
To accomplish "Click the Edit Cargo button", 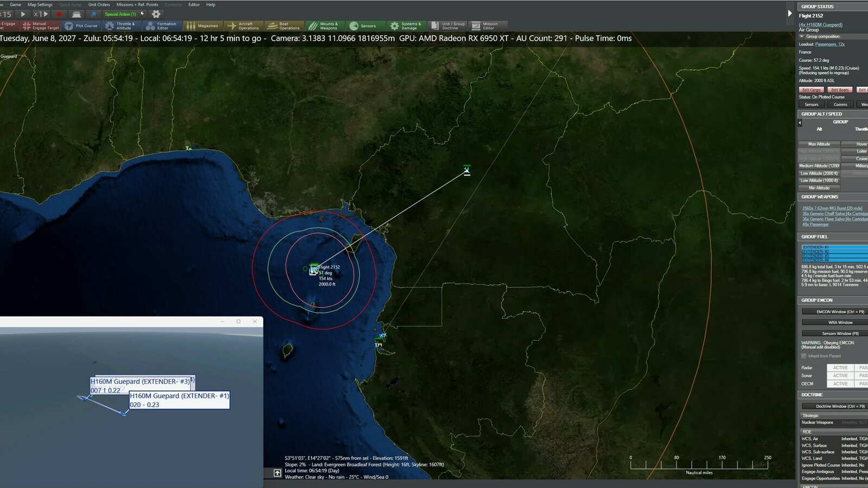I will (811, 90).
